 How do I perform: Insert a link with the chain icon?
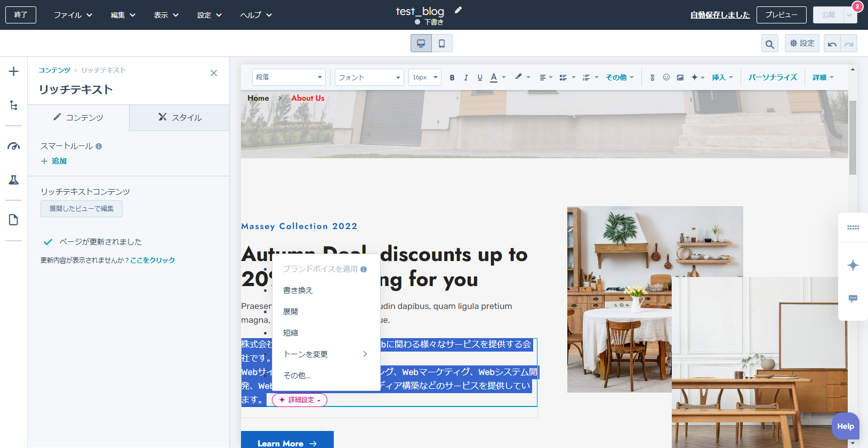tap(652, 78)
